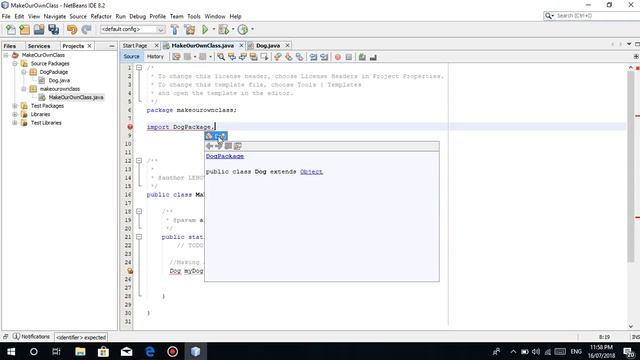640x360 pixels.
Task: Run the project with the green play icon
Action: coord(205,29)
